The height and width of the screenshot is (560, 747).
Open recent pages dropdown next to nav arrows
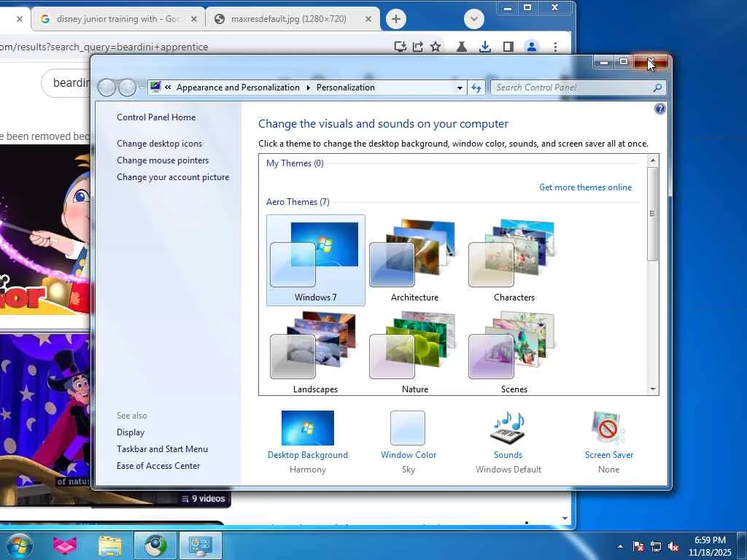tap(142, 87)
